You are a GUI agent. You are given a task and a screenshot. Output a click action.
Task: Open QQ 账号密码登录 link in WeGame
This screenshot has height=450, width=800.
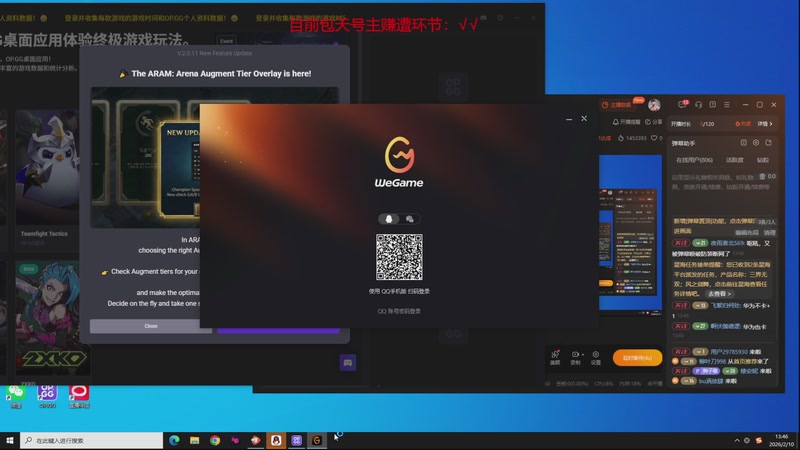tap(399, 311)
